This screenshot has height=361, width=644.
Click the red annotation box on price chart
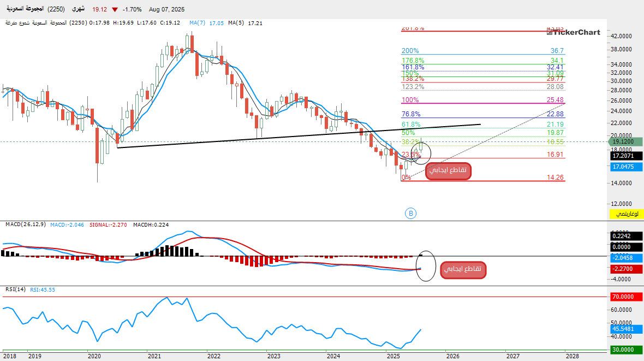tap(448, 170)
